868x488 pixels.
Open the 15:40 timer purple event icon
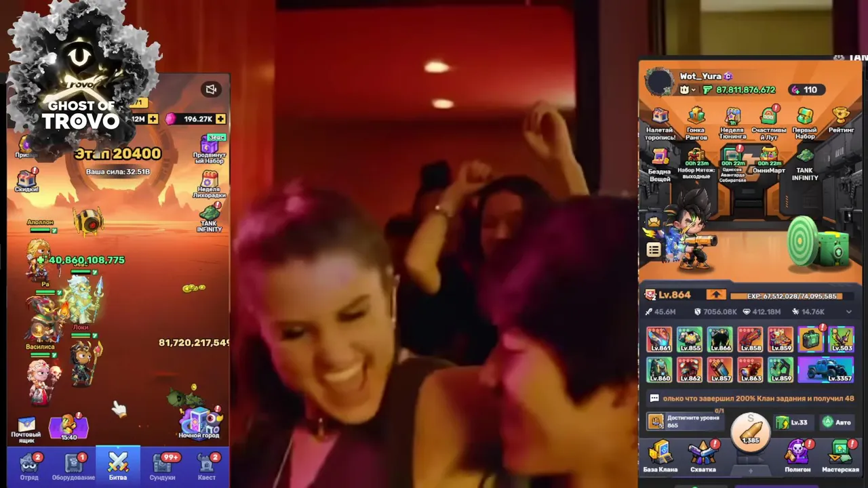(x=68, y=427)
